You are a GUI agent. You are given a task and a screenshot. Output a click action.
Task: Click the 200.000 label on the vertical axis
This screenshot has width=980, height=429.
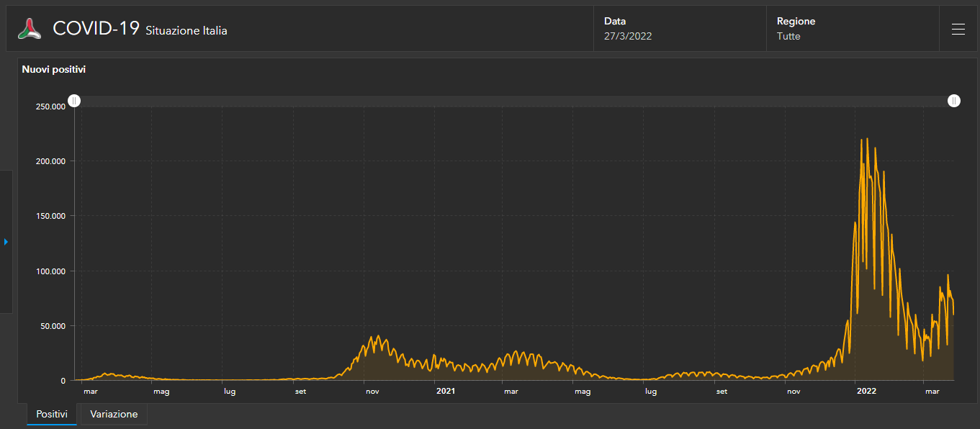50,161
